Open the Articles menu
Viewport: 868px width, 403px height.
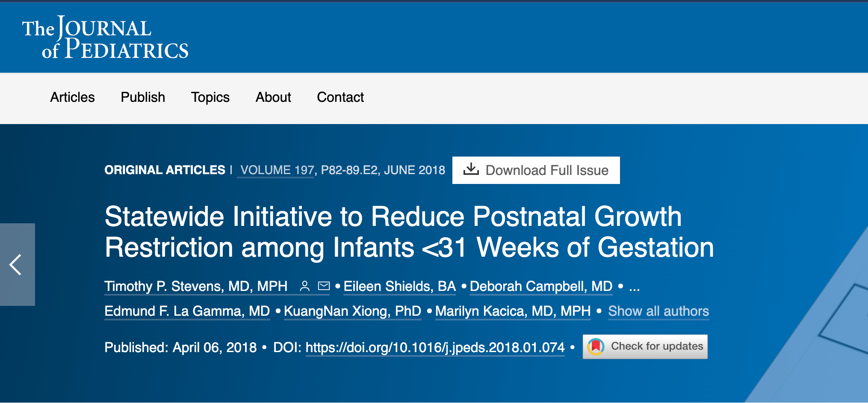coord(72,98)
